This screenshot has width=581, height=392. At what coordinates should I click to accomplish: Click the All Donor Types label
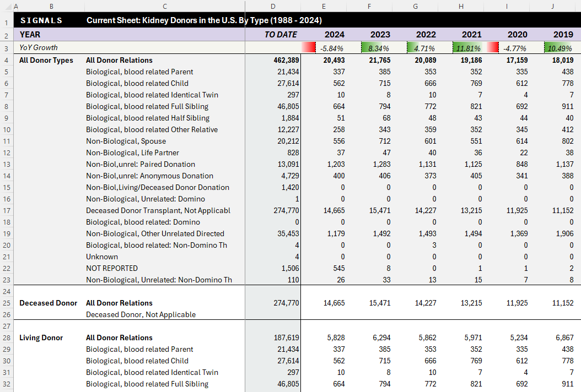click(x=46, y=61)
